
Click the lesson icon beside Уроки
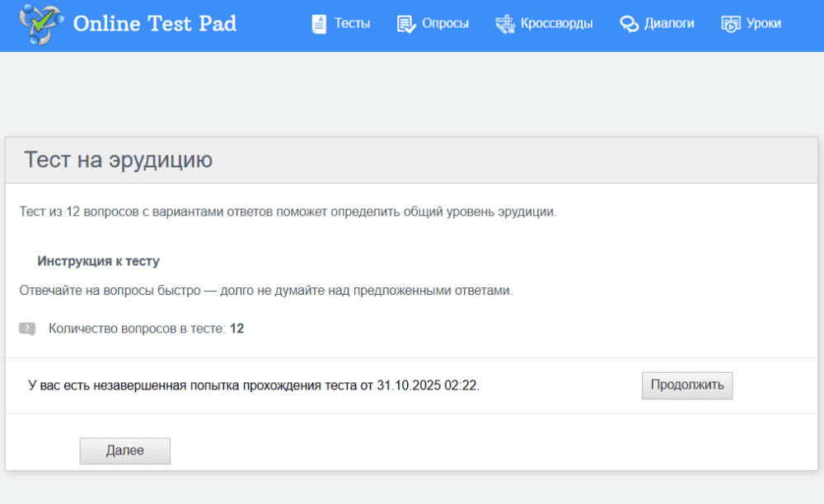730,24
